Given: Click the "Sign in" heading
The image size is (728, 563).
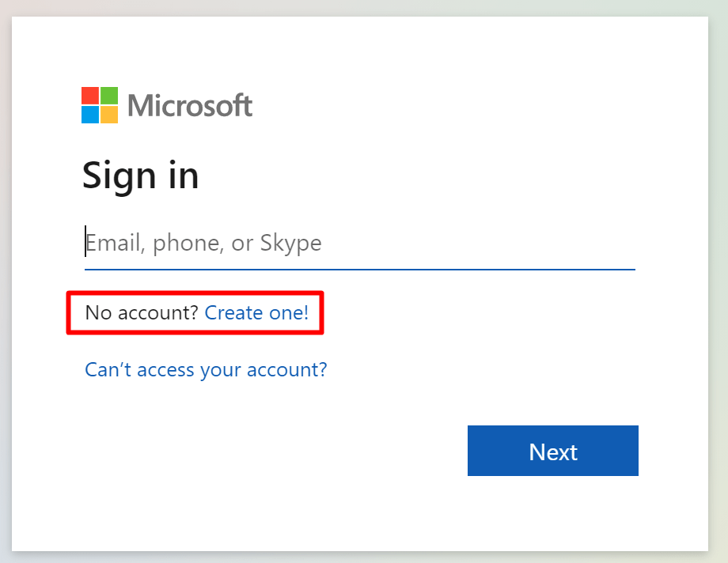Looking at the screenshot, I should (140, 175).
